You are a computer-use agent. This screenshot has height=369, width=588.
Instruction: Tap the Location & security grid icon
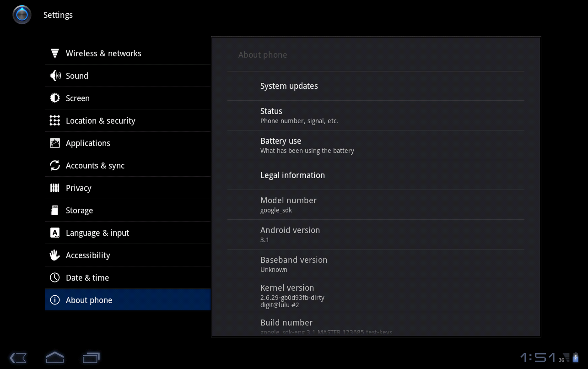coord(55,120)
